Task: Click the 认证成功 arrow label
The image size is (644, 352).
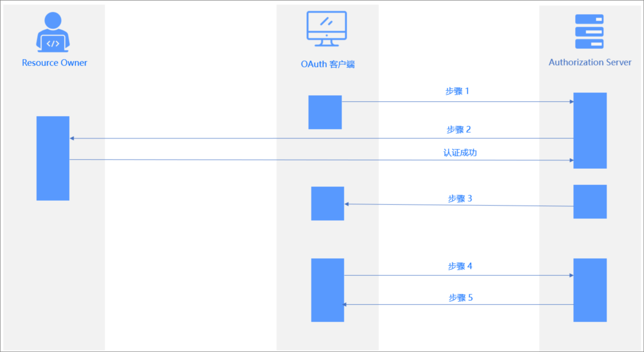Action: coord(460,153)
